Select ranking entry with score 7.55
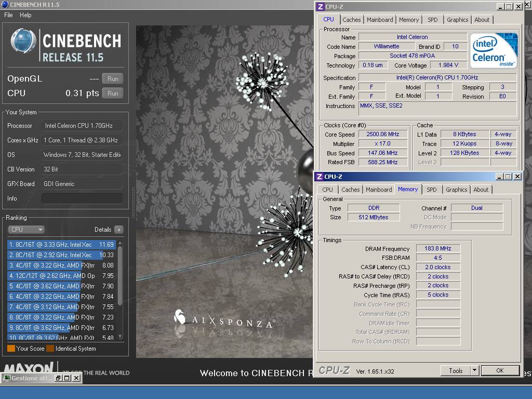The height and width of the screenshot is (399, 532). click(61, 307)
